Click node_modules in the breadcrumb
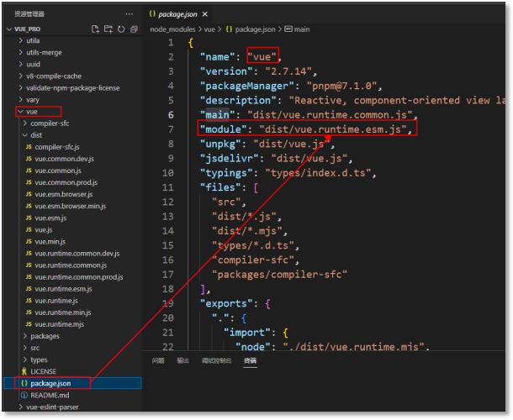Viewport: 513px width, 420px height. click(172, 29)
